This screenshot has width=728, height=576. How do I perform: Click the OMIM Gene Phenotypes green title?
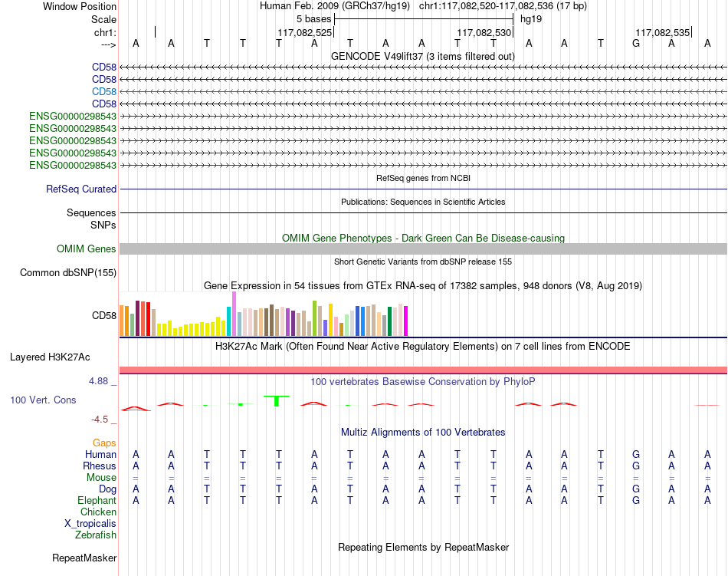423,238
